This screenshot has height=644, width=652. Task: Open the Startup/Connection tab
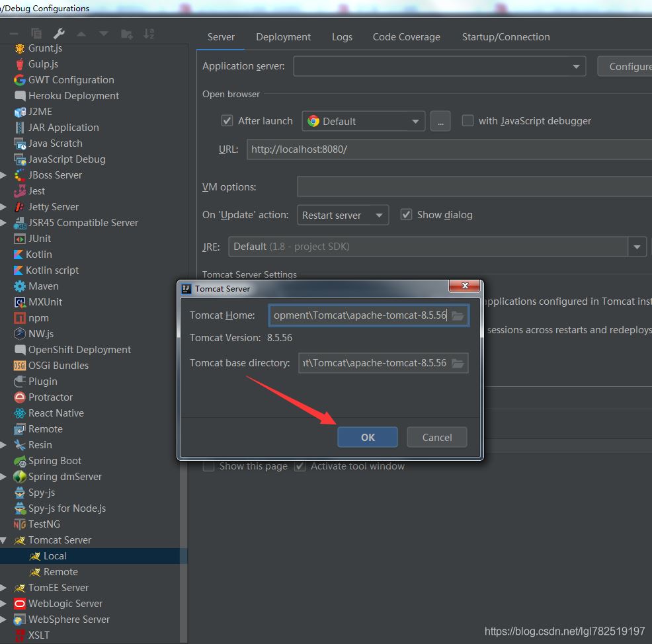[505, 37]
